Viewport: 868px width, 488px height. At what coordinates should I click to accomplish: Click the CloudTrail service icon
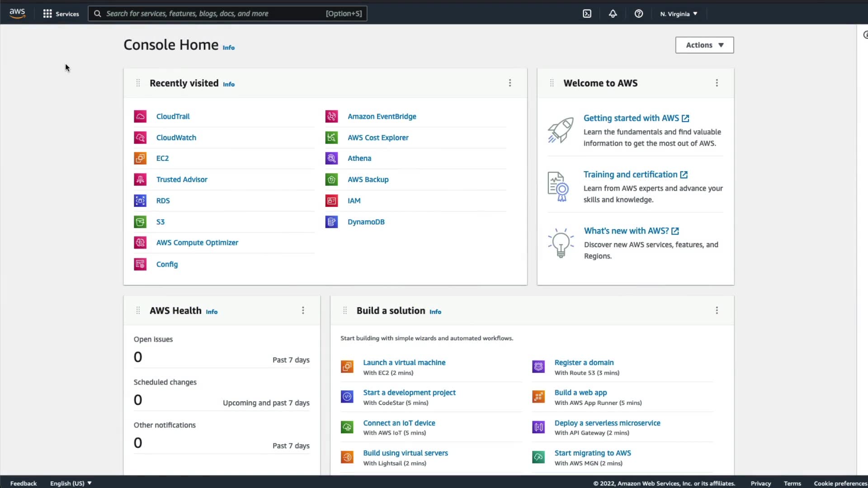[140, 117]
